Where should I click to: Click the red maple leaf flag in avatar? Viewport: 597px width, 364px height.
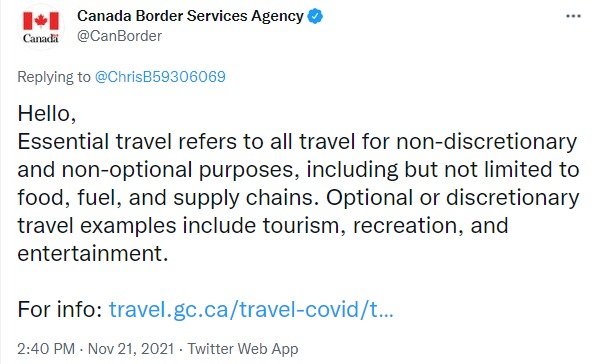[41, 21]
